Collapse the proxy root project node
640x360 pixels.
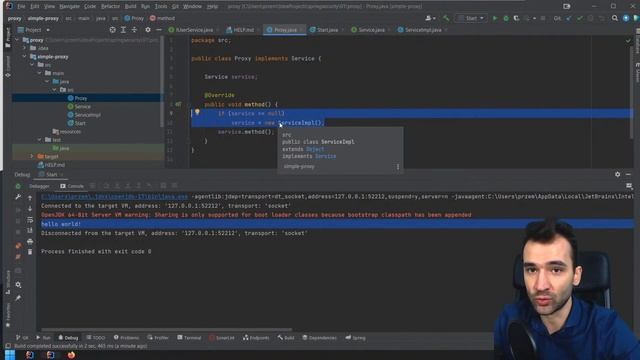(17, 40)
